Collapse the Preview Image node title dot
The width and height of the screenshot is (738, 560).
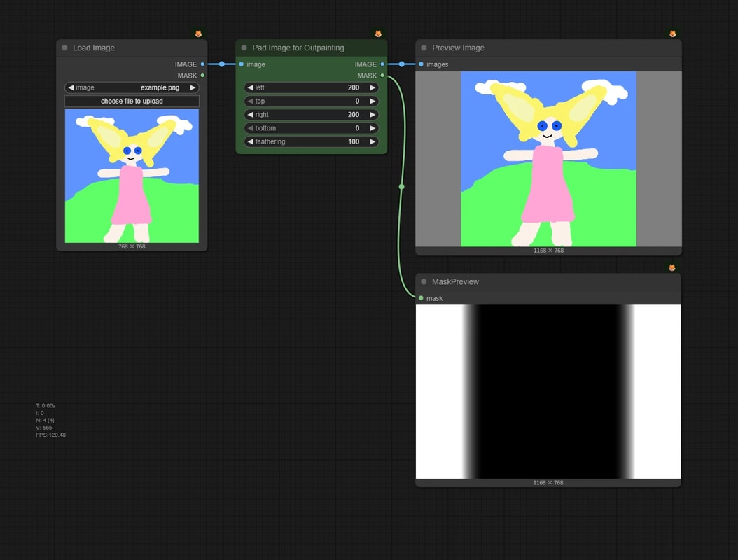424,48
